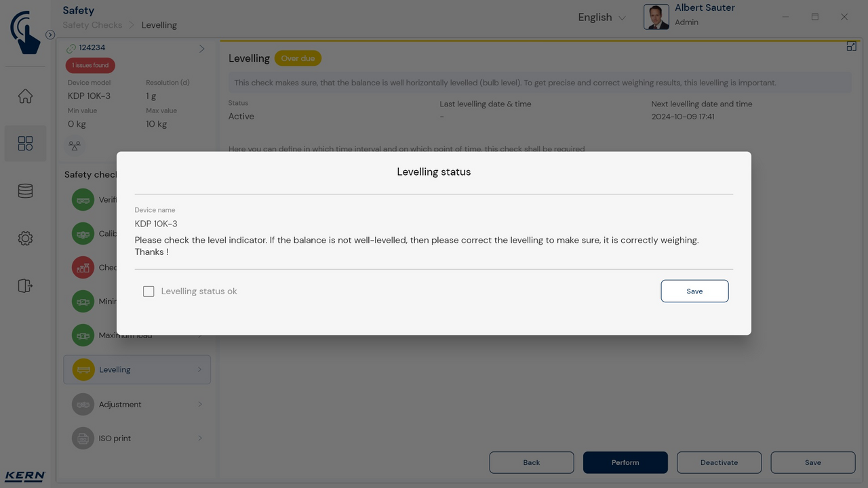Click the logout door icon
The width and height of the screenshot is (868, 488).
[x=25, y=286]
